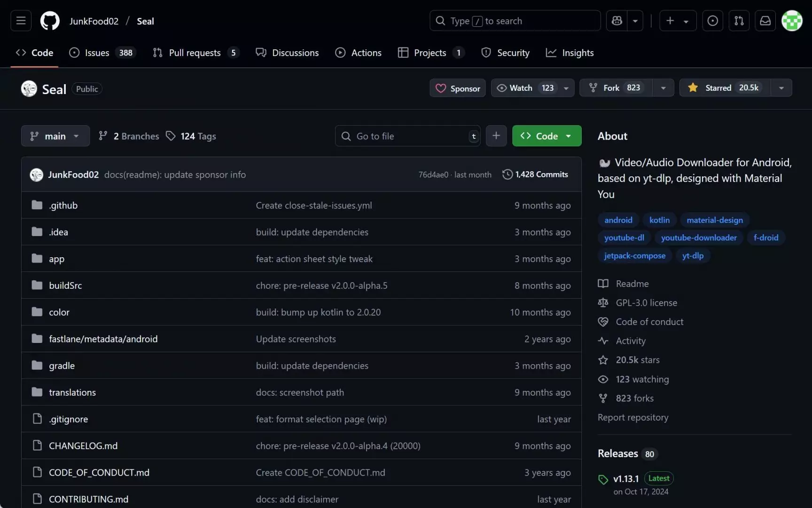The image size is (812, 508).
Task: Open the Copilot chat icon
Action: tap(617, 21)
